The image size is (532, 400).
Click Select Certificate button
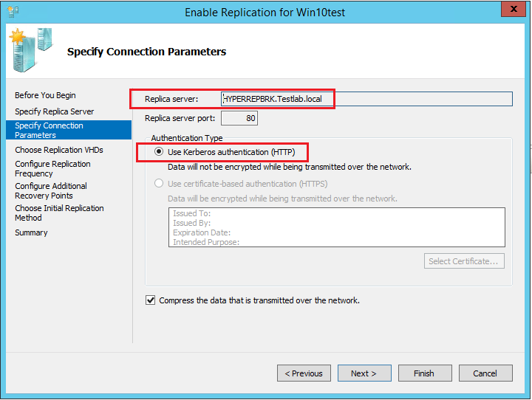[464, 261]
